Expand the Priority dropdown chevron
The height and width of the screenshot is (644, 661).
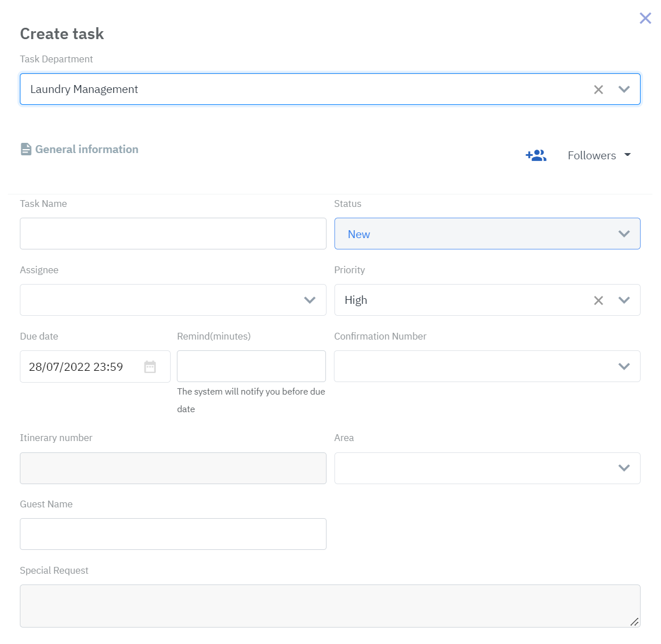pyautogui.click(x=624, y=300)
